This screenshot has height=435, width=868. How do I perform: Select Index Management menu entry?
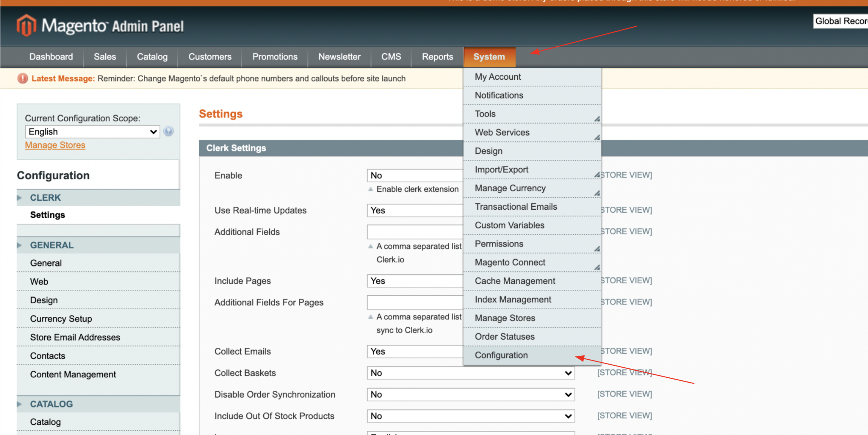[513, 299]
